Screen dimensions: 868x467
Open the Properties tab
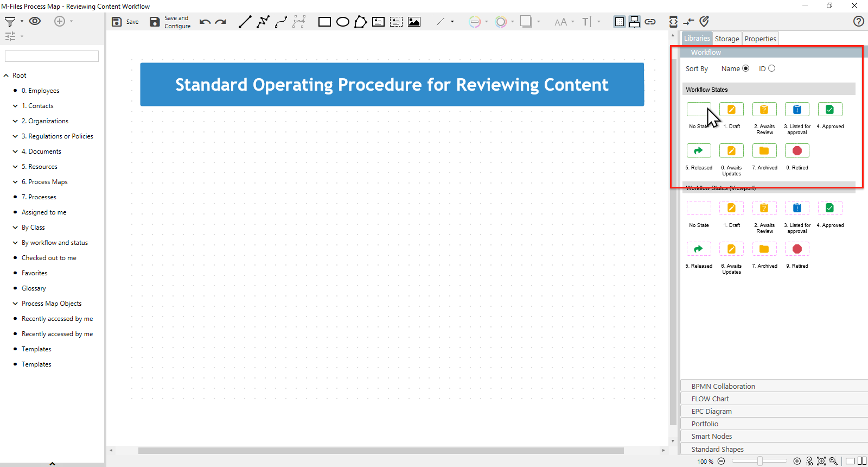[760, 39]
